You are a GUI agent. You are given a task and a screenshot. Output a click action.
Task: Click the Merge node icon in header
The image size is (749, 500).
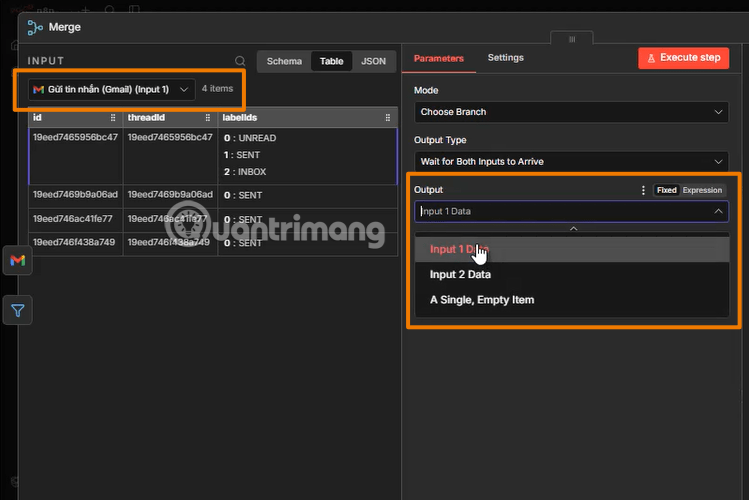35,27
